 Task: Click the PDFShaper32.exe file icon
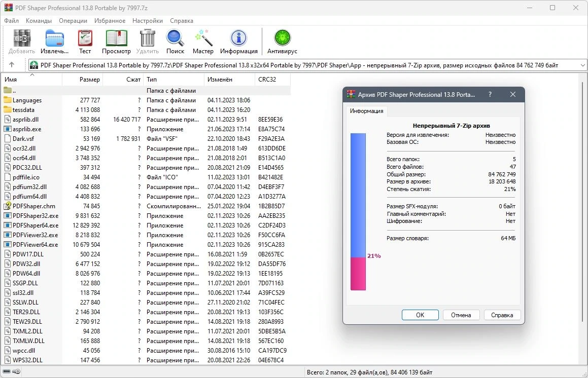tap(8, 216)
